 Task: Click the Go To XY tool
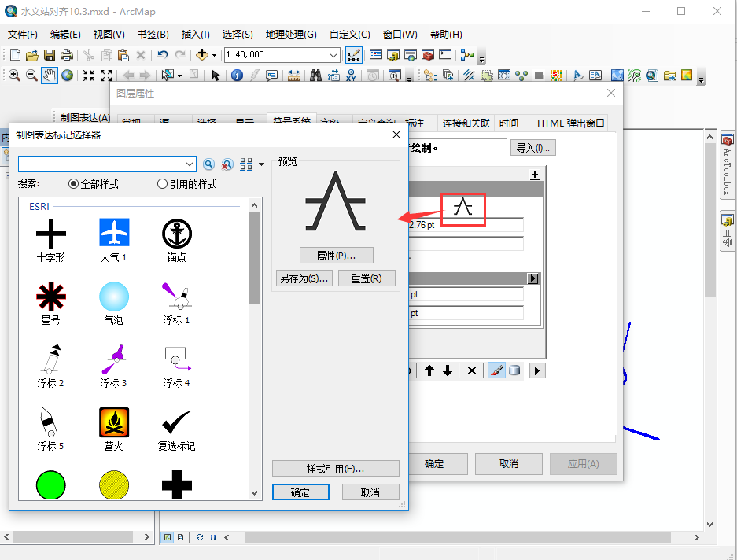click(x=351, y=76)
